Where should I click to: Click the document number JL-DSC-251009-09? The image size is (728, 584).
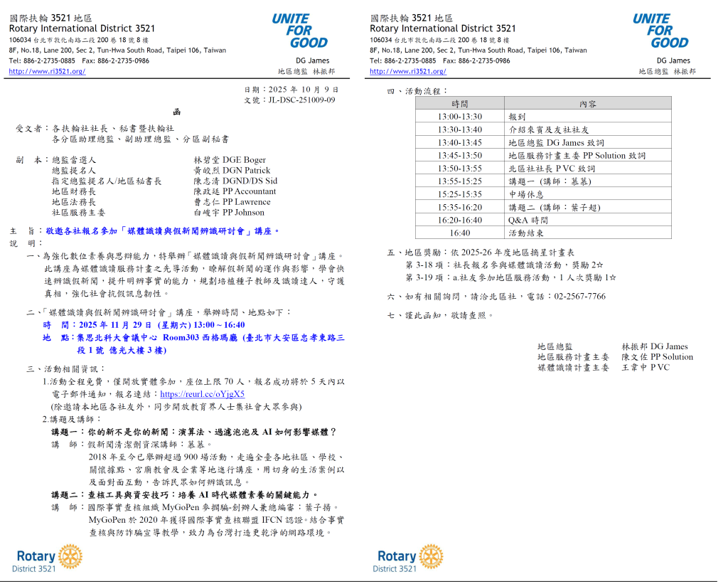301,100
